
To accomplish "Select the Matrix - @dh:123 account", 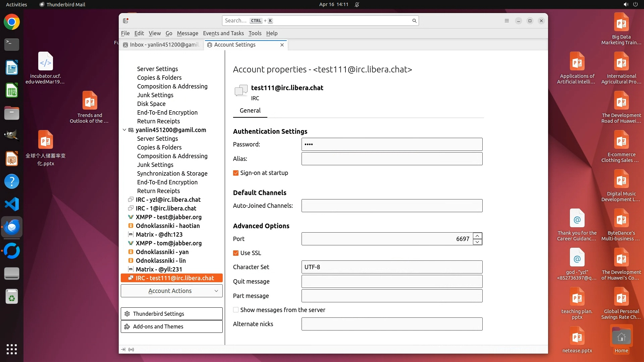I will point(159,234).
